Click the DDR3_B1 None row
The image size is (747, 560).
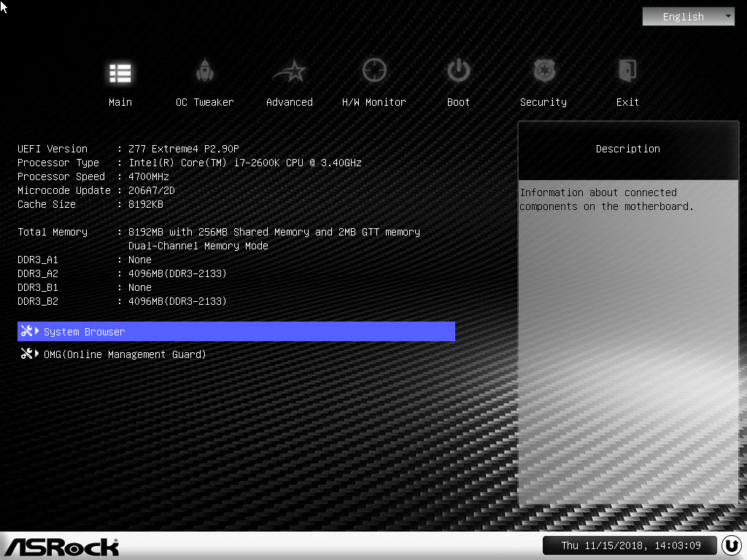[x=85, y=287]
